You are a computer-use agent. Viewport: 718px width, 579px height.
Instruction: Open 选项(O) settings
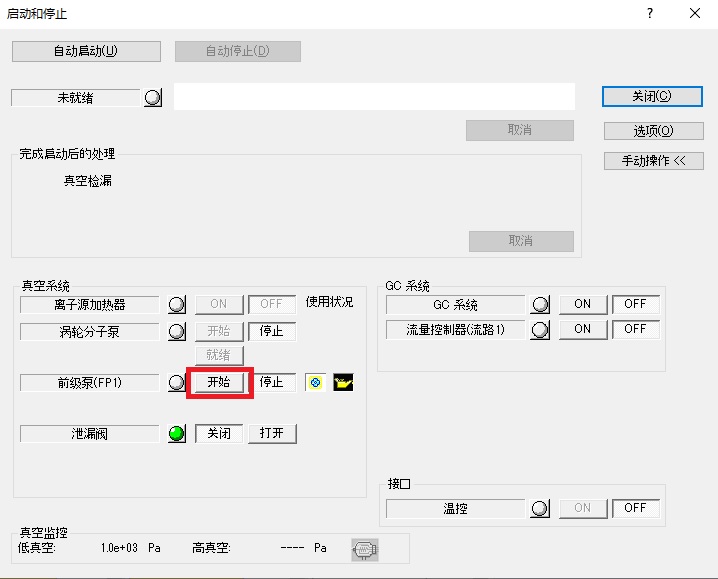[654, 131]
